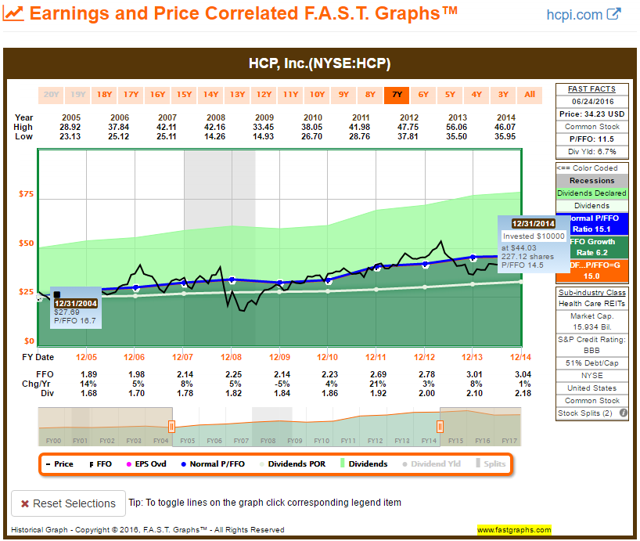Toggle the FFO legend item
640x541 pixels.
click(x=100, y=464)
